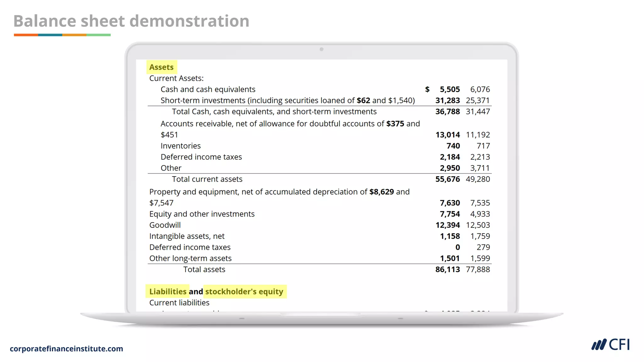This screenshot has height=362, width=644.
Task: Click the dollar sign before 5,505
Action: coord(427,90)
